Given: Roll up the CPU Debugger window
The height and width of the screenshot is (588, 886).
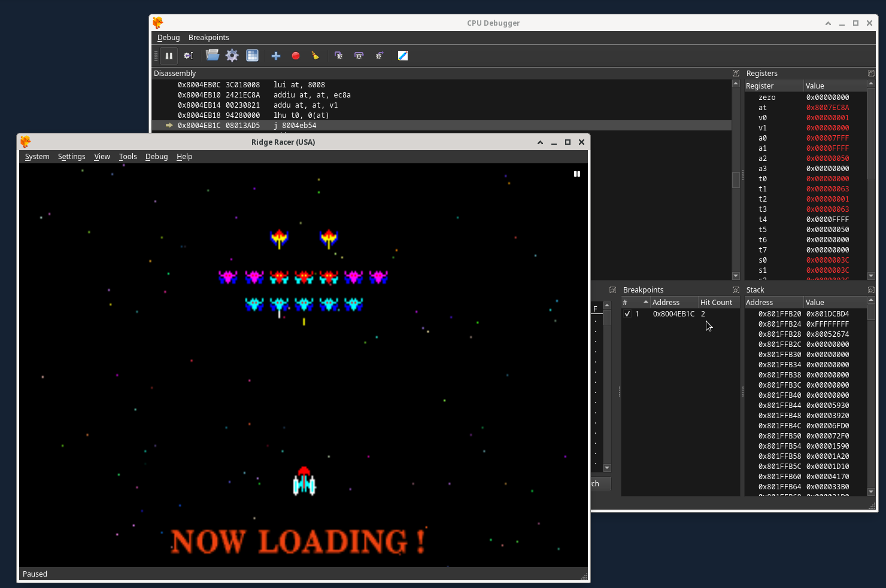Looking at the screenshot, I should click(x=828, y=23).
